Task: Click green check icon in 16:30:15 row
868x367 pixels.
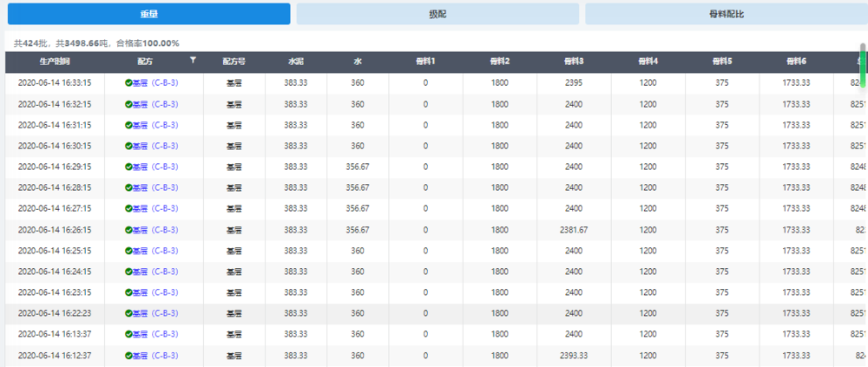Action: pos(128,146)
